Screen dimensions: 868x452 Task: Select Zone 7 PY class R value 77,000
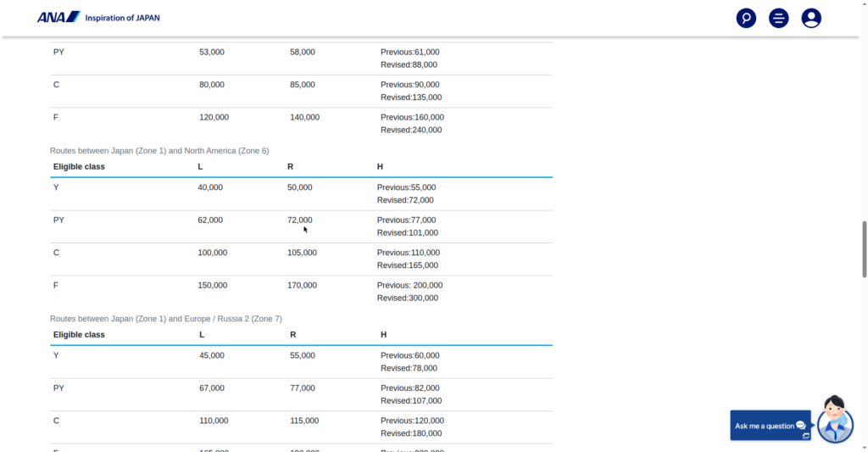303,388
